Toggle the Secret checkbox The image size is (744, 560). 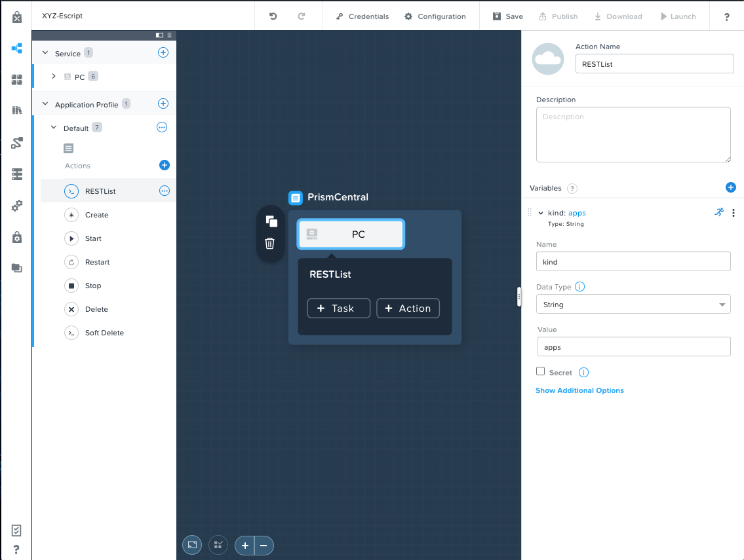(x=540, y=371)
